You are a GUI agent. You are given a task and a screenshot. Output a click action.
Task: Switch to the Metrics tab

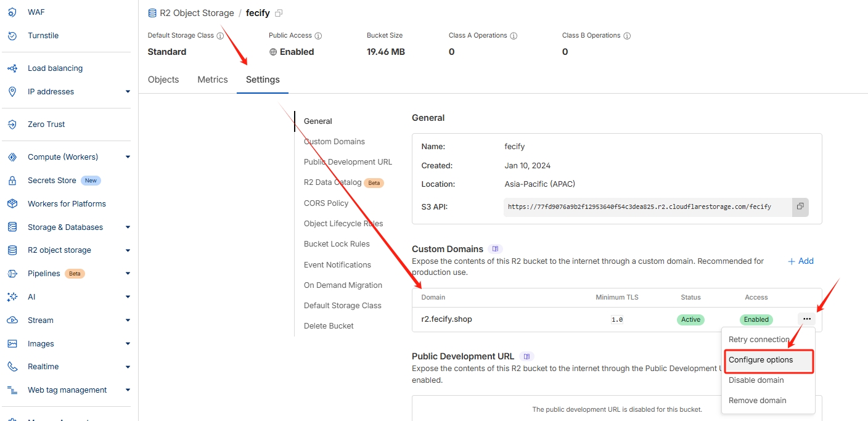(x=213, y=80)
